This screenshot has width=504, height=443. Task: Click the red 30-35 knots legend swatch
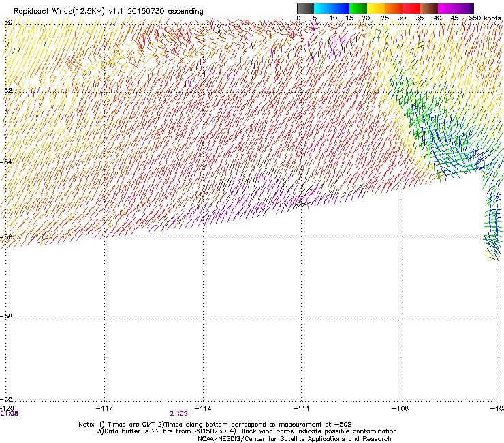click(x=411, y=8)
